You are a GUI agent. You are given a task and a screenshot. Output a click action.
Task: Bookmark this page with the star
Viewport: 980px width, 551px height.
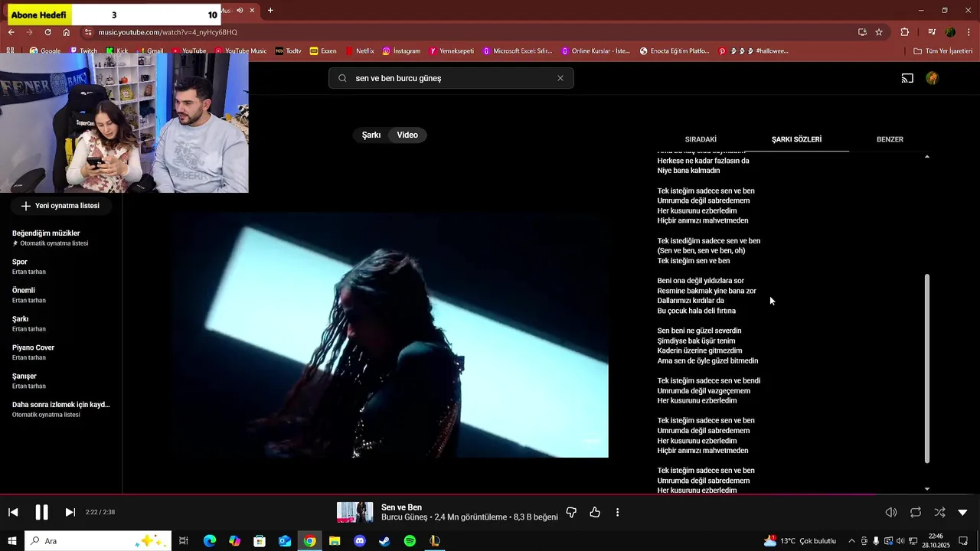point(879,32)
